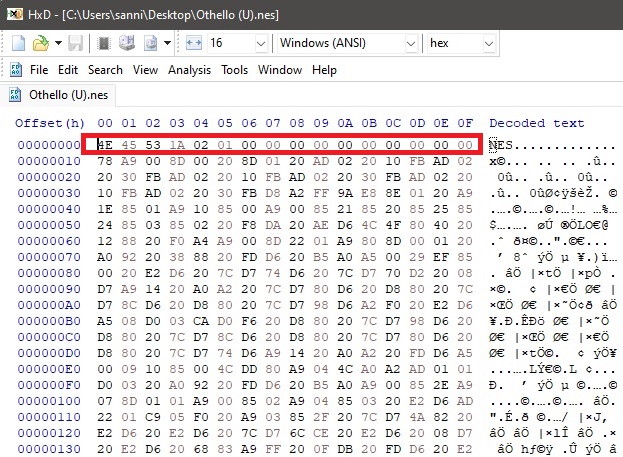Click byte 4E in row 00000000
Viewport: 623px width, 457px height.
tap(105, 145)
